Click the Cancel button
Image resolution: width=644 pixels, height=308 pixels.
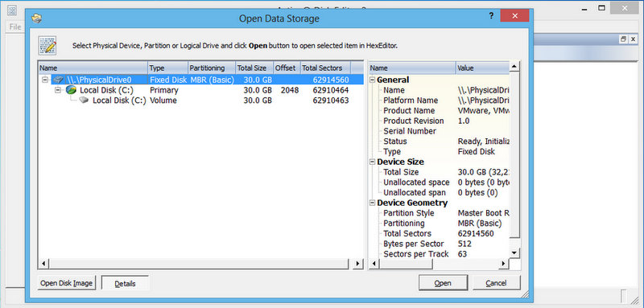coord(496,283)
